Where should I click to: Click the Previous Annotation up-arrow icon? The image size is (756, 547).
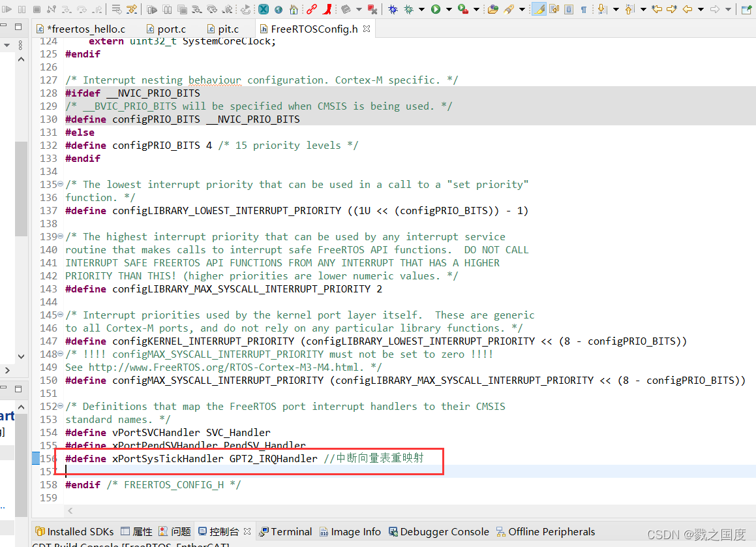click(x=629, y=9)
